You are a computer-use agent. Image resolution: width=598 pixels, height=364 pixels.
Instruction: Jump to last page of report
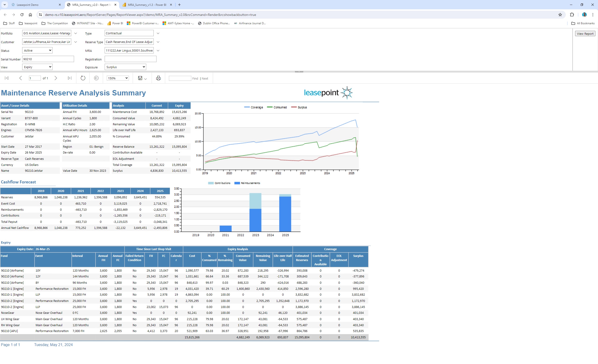70,78
